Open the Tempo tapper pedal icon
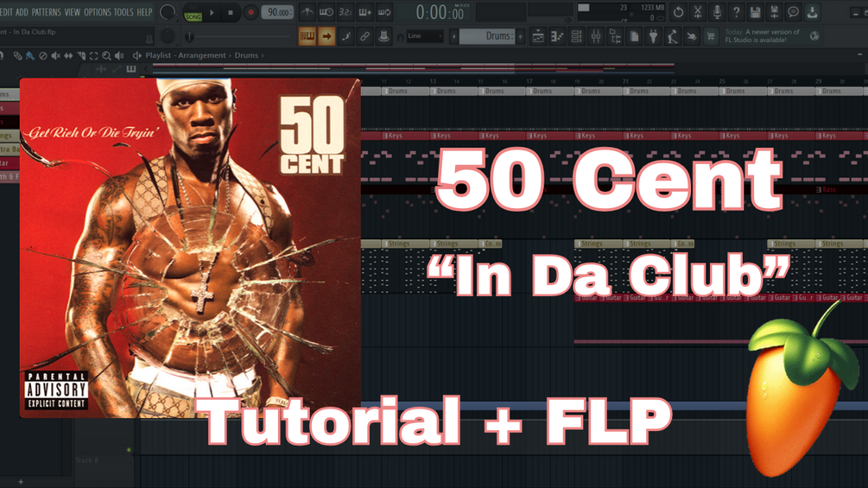Screen dimensions: 868x488 pos(673,36)
